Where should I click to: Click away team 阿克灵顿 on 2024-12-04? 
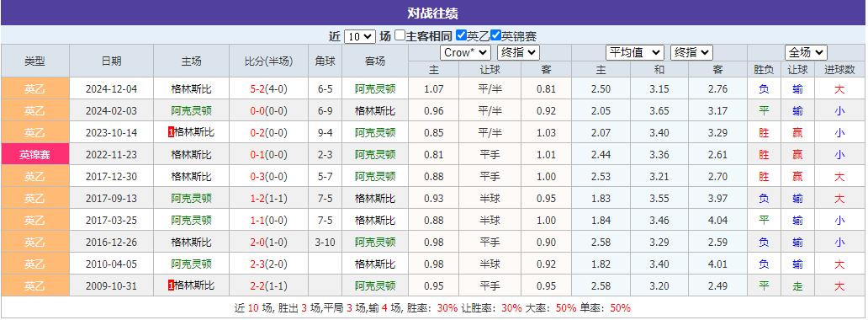[x=375, y=88]
